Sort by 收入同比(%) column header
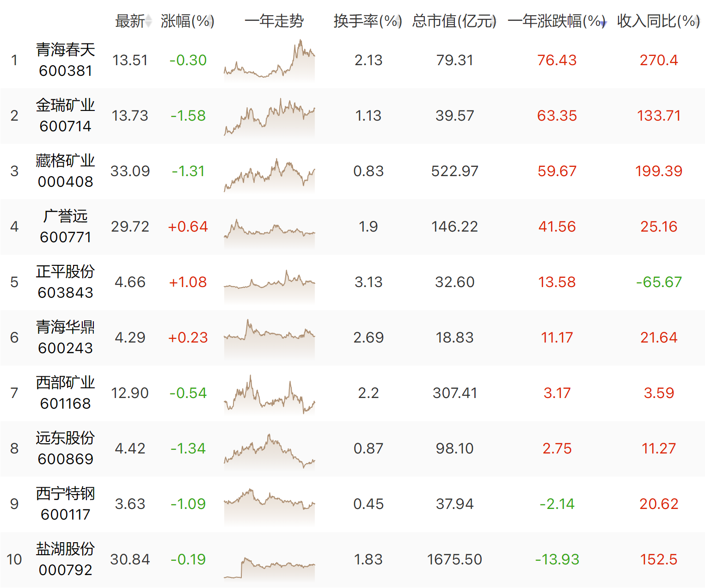The height and width of the screenshot is (588, 705). (659, 21)
